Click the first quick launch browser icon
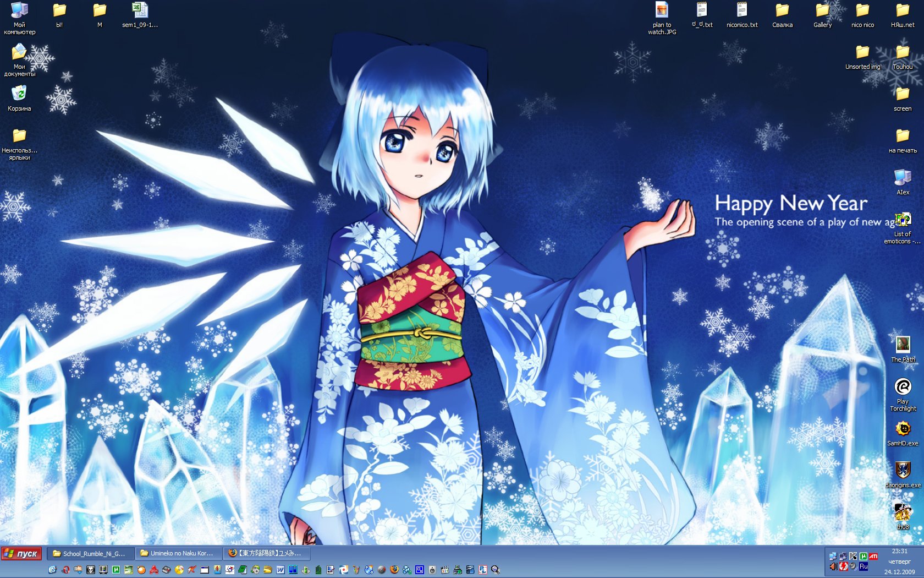 point(52,570)
